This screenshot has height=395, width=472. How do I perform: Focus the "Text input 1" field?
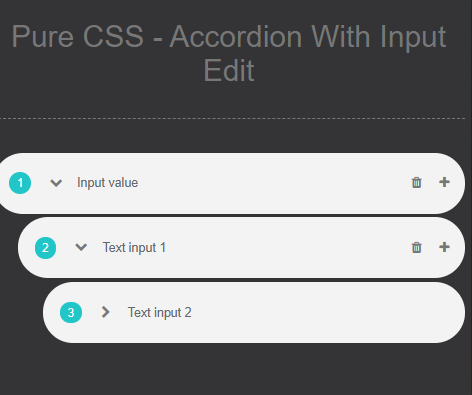(x=134, y=248)
